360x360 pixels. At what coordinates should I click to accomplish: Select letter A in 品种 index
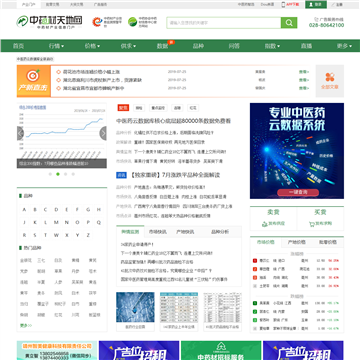point(24,210)
